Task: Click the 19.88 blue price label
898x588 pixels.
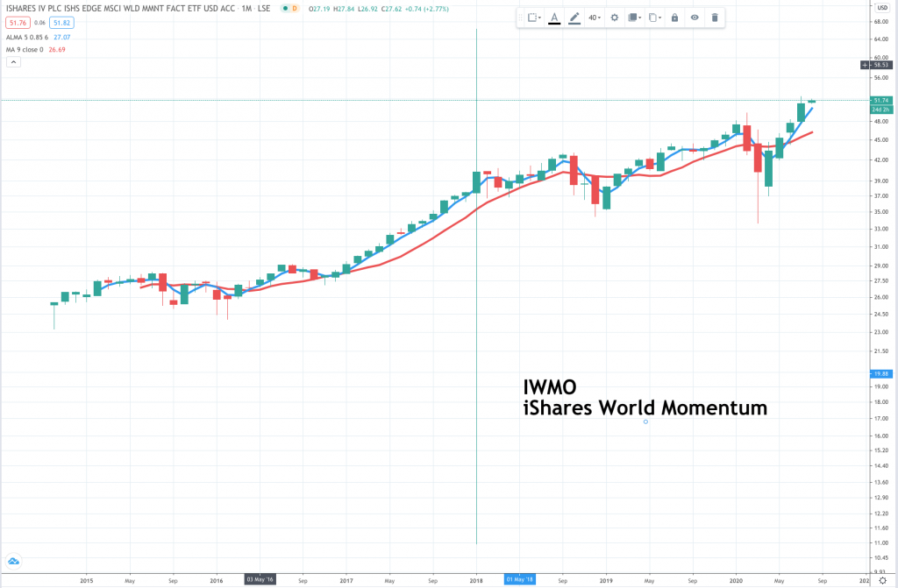Action: [x=881, y=374]
